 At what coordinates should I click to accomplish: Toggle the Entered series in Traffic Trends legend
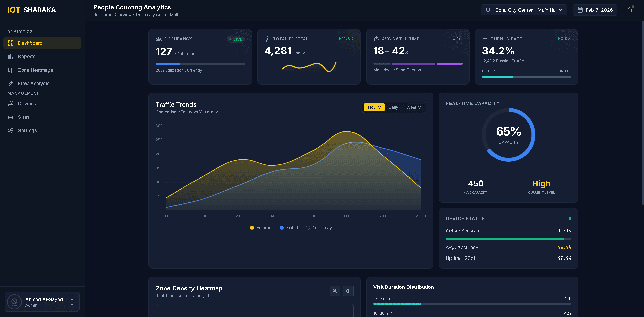(261, 228)
